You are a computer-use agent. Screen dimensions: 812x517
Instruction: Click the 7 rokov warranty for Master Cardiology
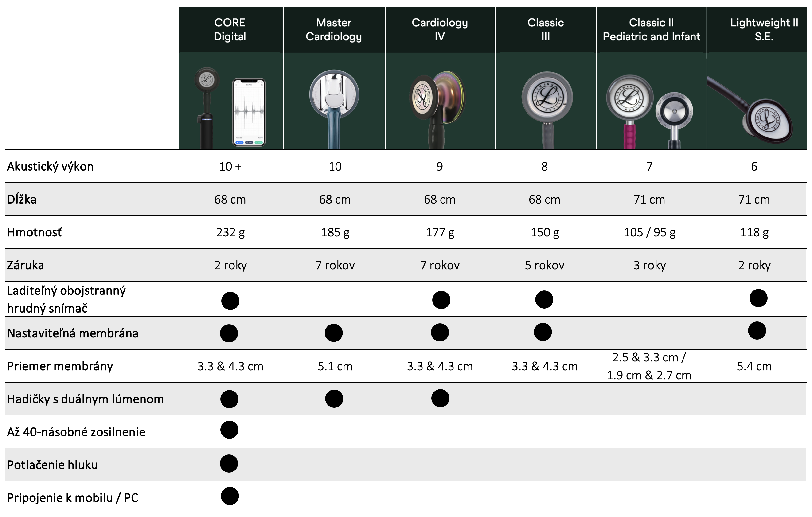[x=335, y=265]
